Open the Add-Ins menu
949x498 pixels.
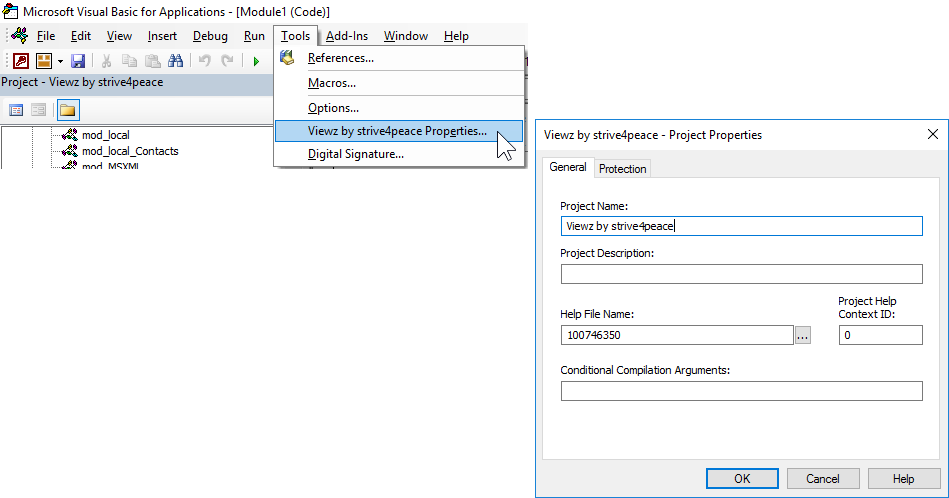coord(347,36)
